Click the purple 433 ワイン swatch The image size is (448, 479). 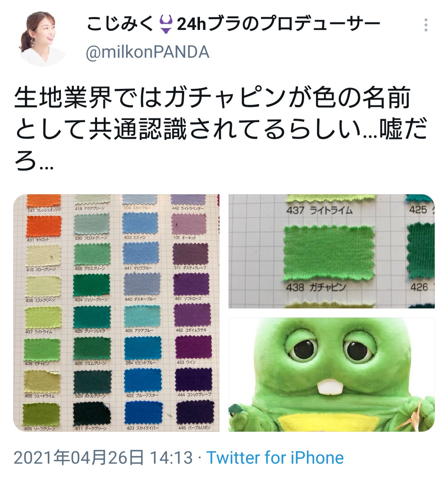193,347
